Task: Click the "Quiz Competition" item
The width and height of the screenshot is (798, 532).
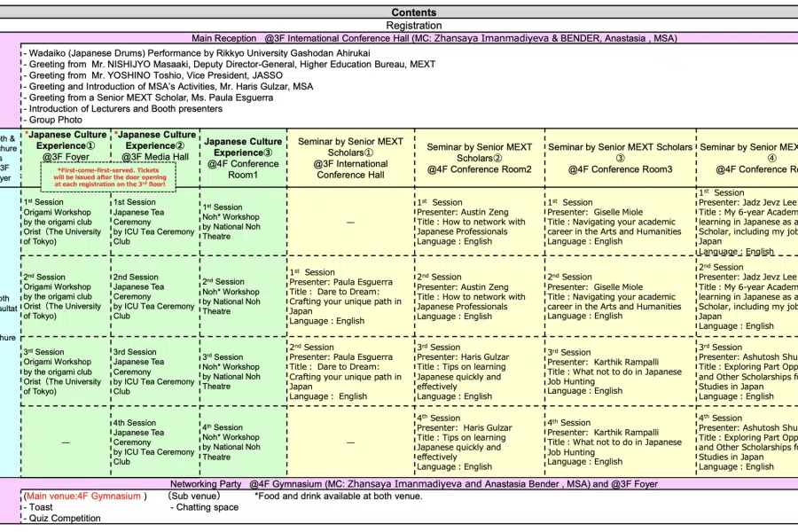Action: tap(62, 519)
